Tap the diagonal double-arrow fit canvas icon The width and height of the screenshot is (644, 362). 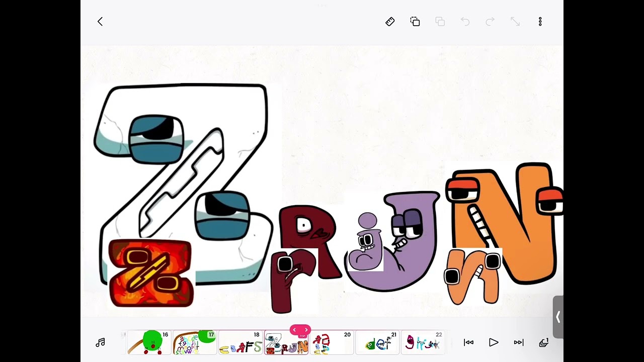pyautogui.click(x=515, y=22)
